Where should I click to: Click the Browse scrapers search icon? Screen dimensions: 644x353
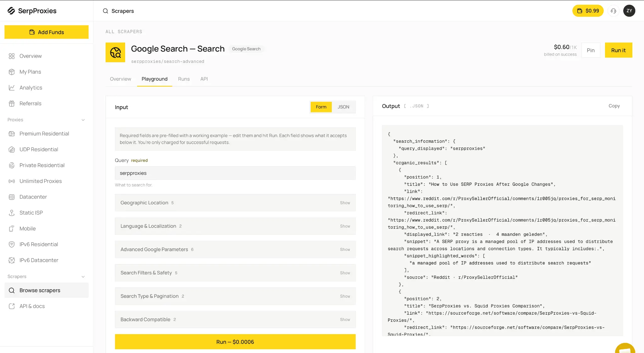coord(12,290)
